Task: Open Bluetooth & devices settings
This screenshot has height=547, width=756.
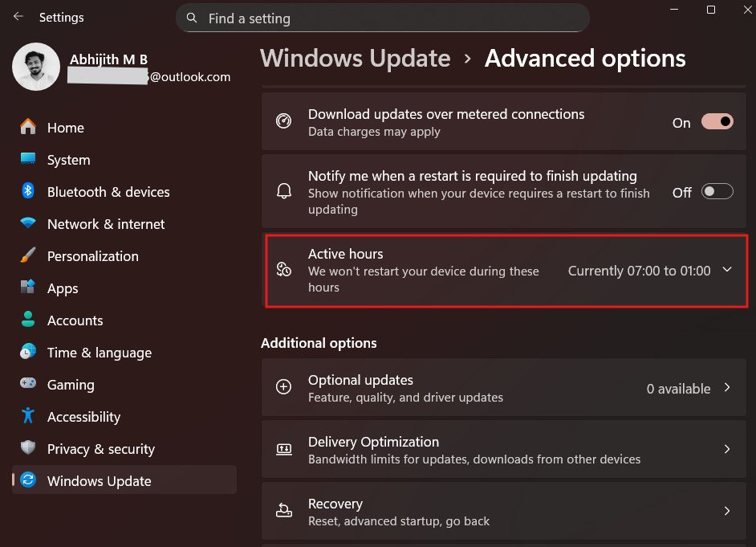Action: coord(108,192)
